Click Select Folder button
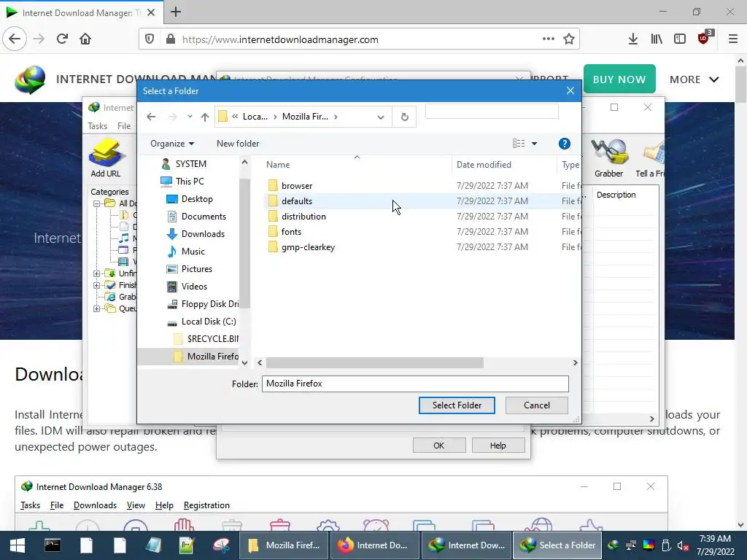 [x=457, y=405]
